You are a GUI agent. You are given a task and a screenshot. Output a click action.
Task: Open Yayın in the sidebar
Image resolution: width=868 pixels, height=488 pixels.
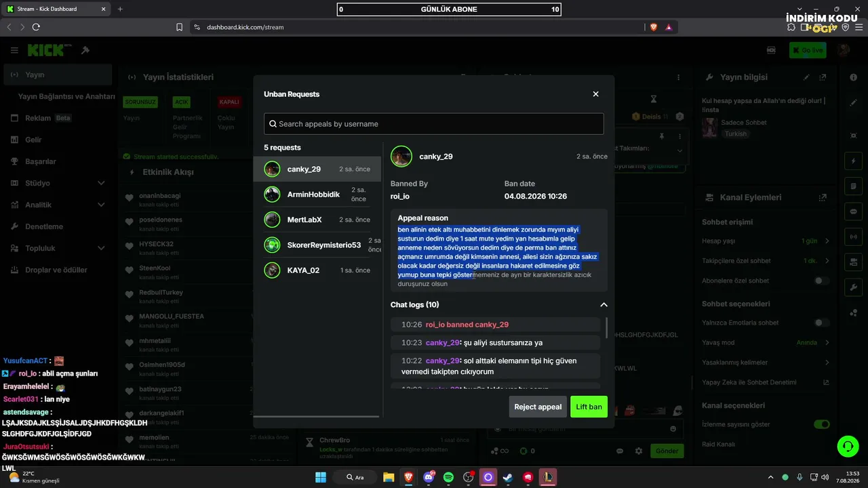58,75
